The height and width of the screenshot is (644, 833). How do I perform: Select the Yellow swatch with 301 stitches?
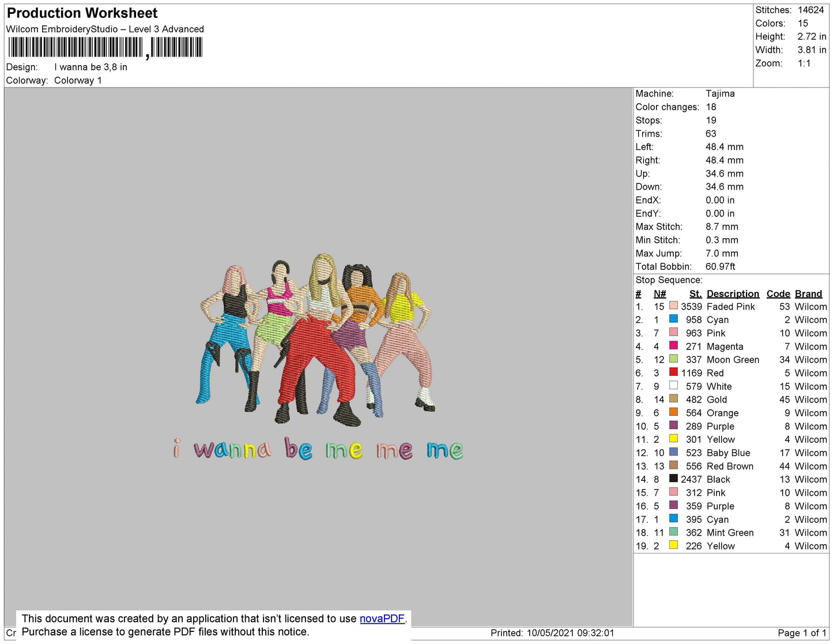(x=673, y=438)
